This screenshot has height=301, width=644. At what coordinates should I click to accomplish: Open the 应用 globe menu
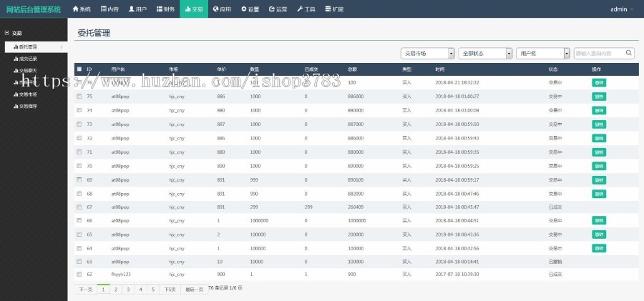click(221, 9)
